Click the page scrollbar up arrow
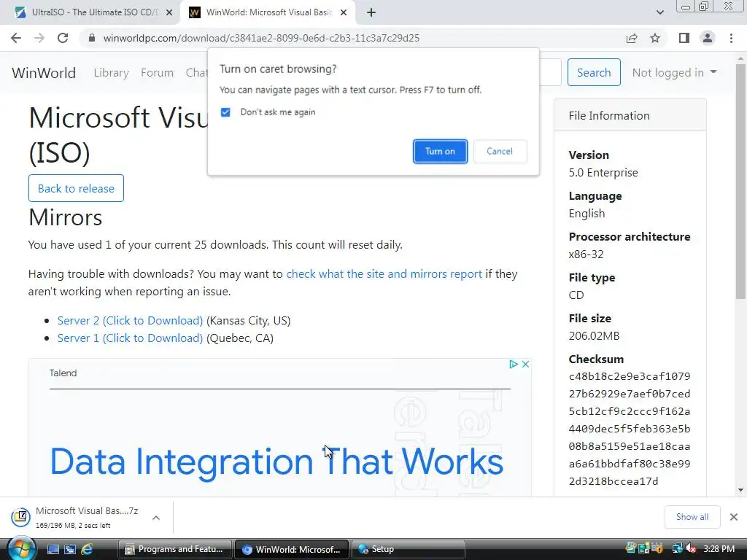The height and width of the screenshot is (560, 747). pos(740,58)
